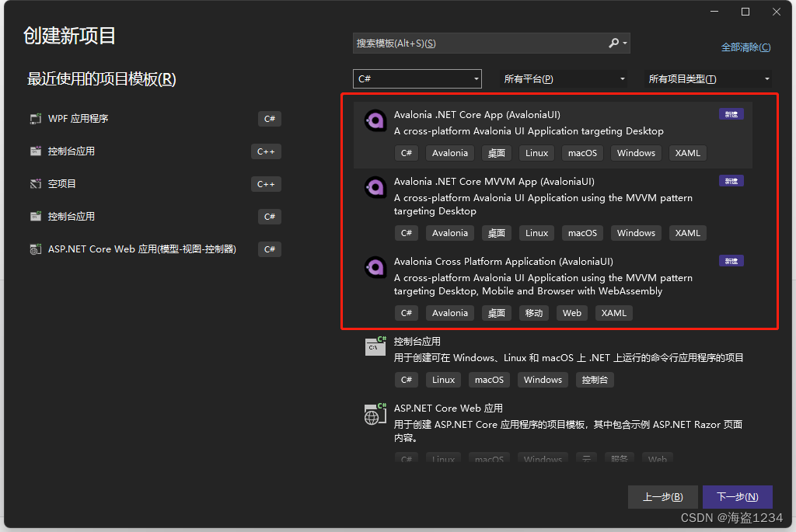Viewport: 796px width, 532px height.
Task: Click the 下一步(N) button
Action: [x=738, y=497]
